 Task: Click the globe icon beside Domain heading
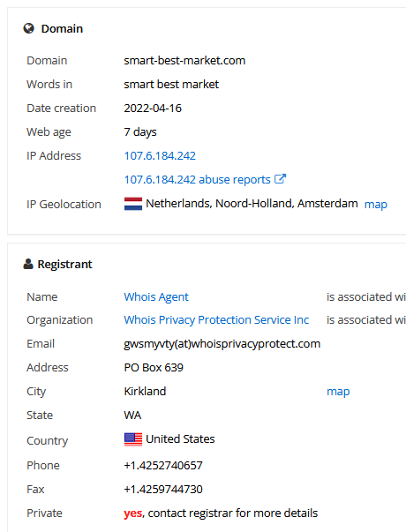point(29,28)
